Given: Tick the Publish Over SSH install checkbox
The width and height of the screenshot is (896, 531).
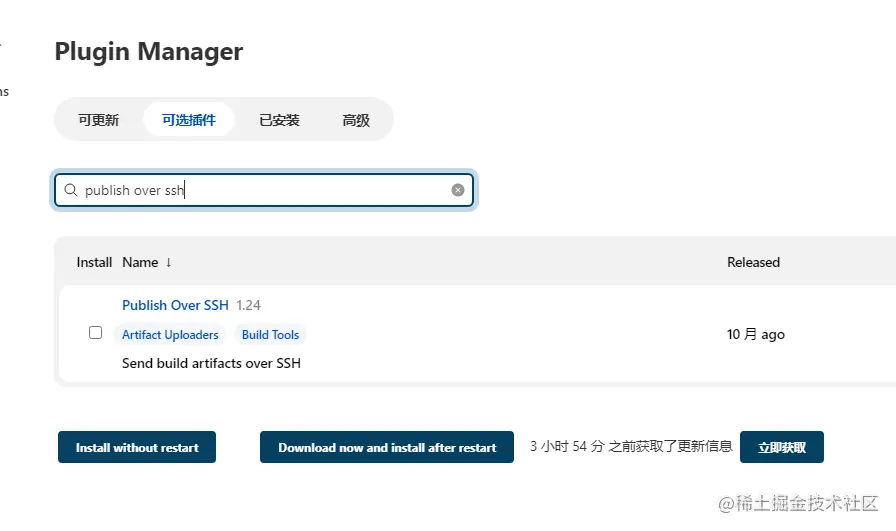Looking at the screenshot, I should (95, 333).
